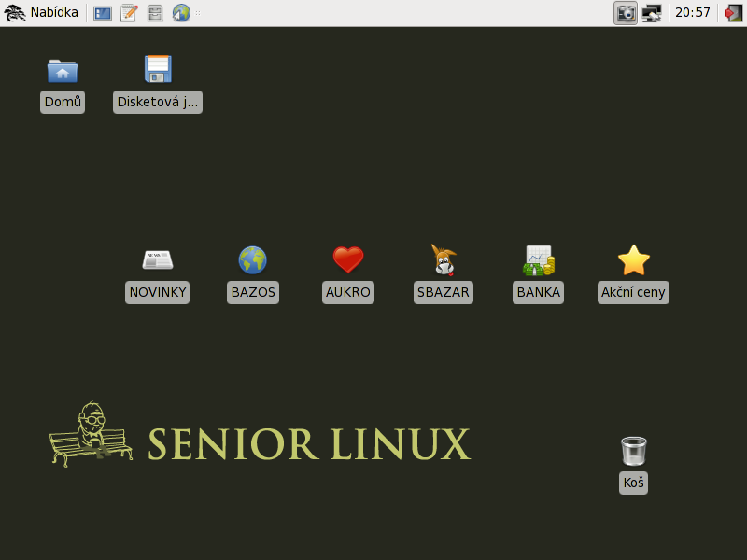Click the show desktop panel icon
The height and width of the screenshot is (560, 747).
pyautogui.click(x=103, y=13)
